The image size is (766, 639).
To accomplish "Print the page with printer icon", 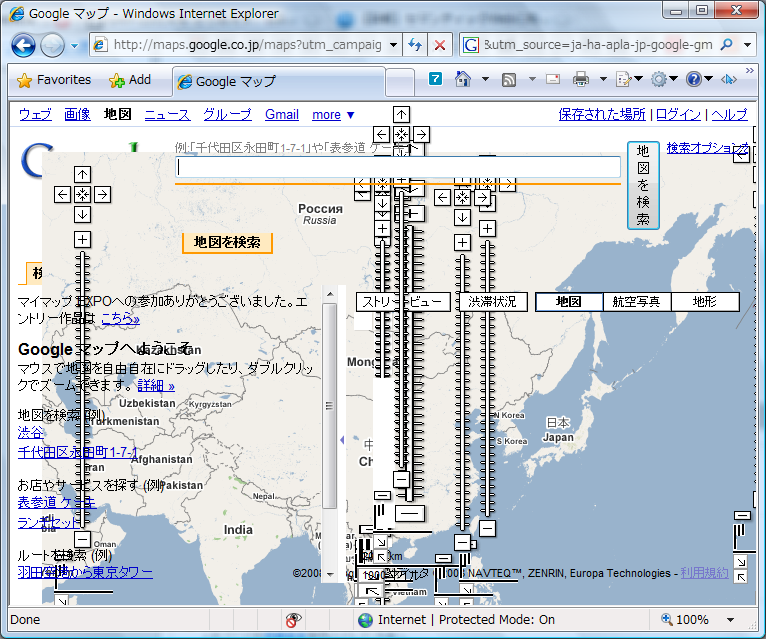I will (x=581, y=79).
